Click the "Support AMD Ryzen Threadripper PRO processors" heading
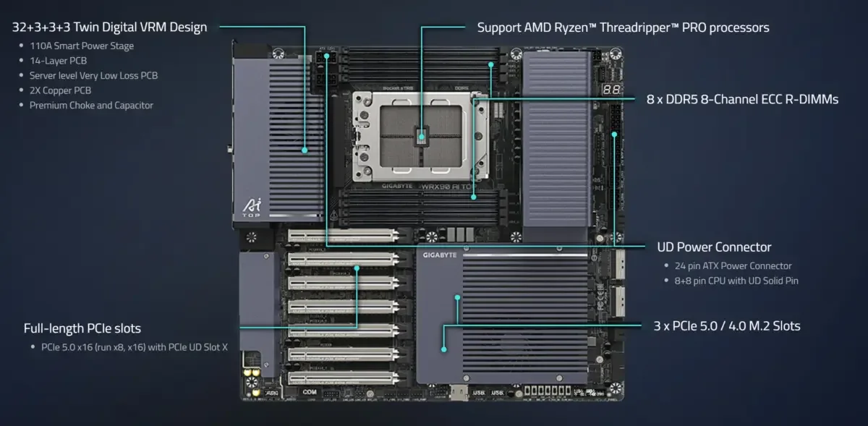Image resolution: width=868 pixels, height=426 pixels. click(x=624, y=27)
